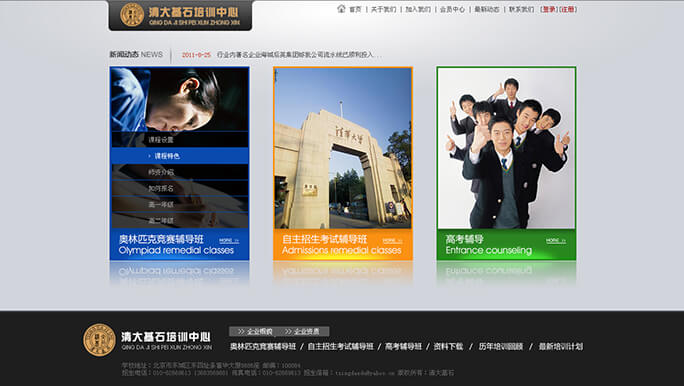Click 资料下载 link in footer
Screen dimensions: 684x386
[448, 346]
